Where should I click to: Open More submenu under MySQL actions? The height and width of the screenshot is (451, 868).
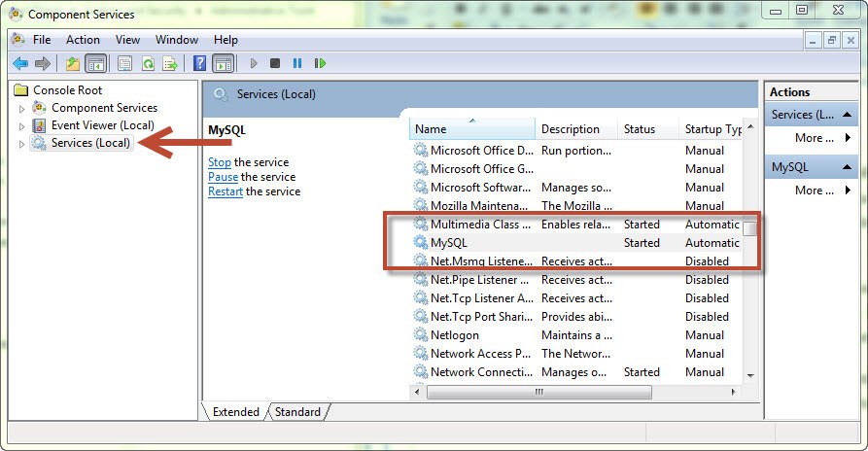point(822,190)
